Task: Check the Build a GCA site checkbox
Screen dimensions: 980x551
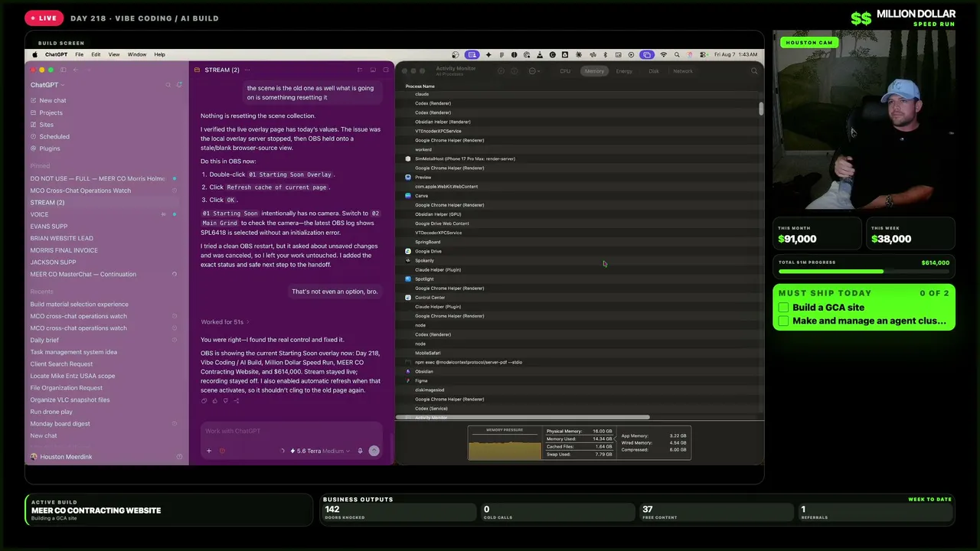Action: 783,308
